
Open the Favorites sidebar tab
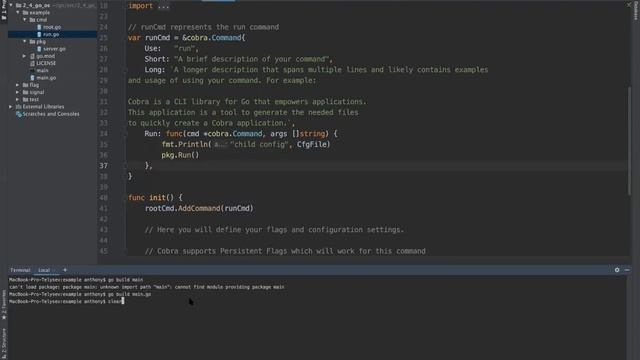(4, 305)
